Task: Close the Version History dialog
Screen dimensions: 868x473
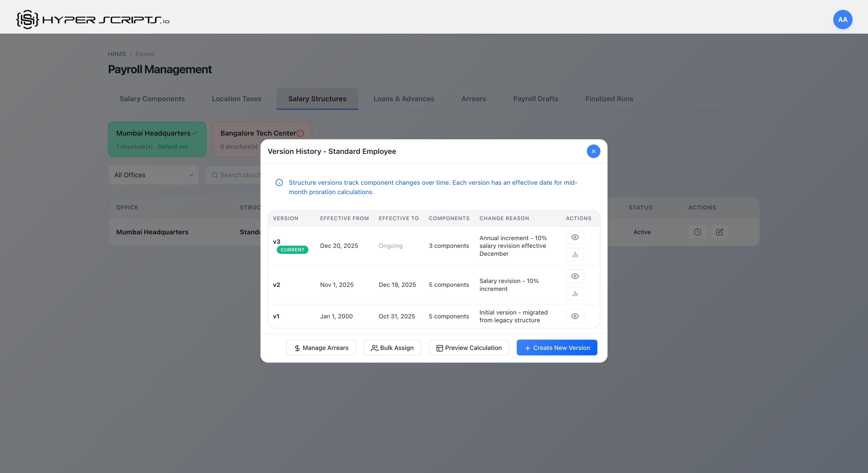Action: (593, 151)
